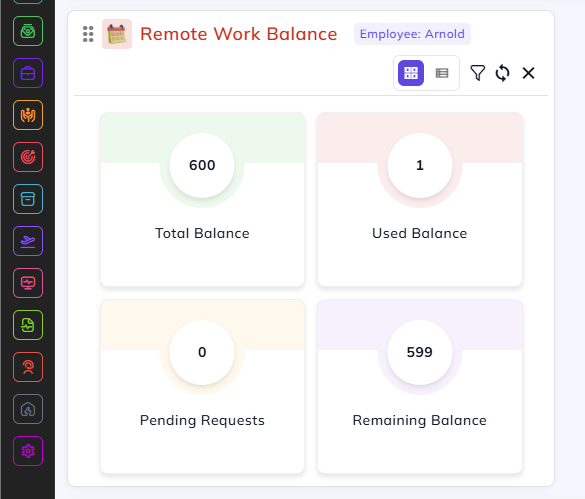This screenshot has width=585, height=499.
Task: Open the briefcase module in sidebar
Action: (x=28, y=73)
